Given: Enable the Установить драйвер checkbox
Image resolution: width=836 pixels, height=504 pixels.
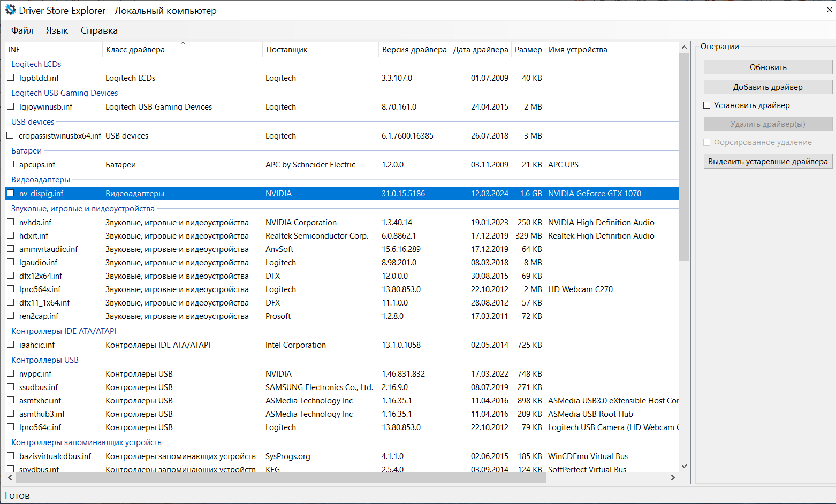Looking at the screenshot, I should [707, 105].
